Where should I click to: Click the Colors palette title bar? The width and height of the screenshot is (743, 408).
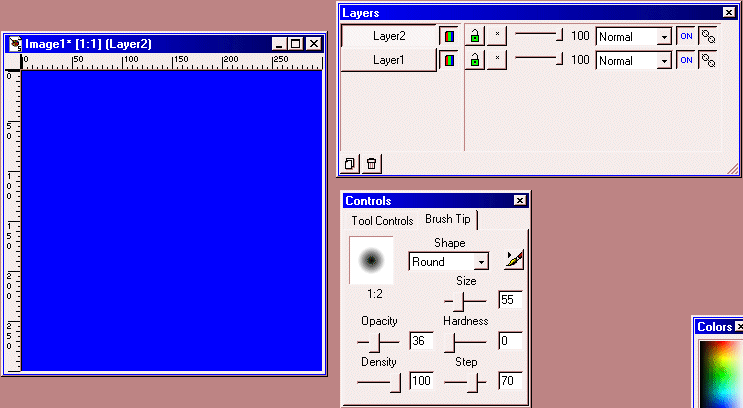[718, 326]
